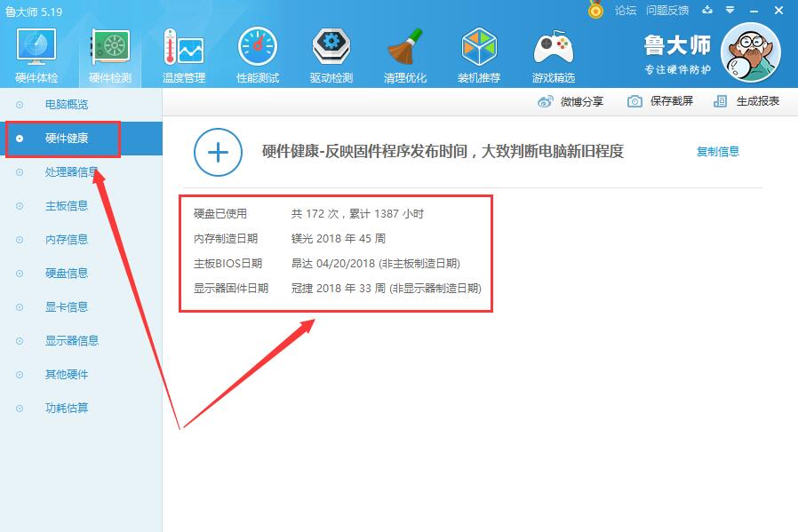Screen dimensions: 798x532
Task: Click the 硬盘已使用 label
Action: [219, 214]
